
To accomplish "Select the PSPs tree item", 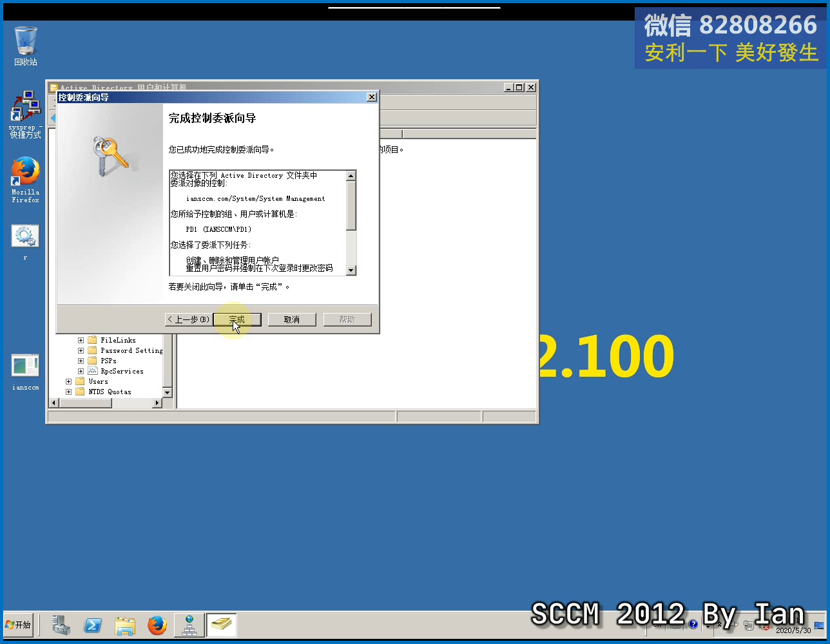I will coord(108,361).
